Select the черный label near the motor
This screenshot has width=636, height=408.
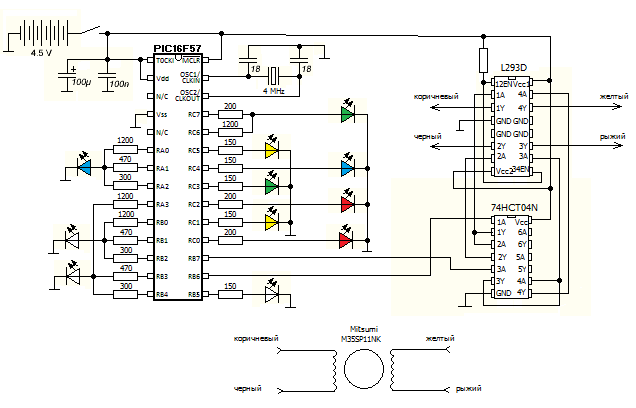tap(247, 389)
